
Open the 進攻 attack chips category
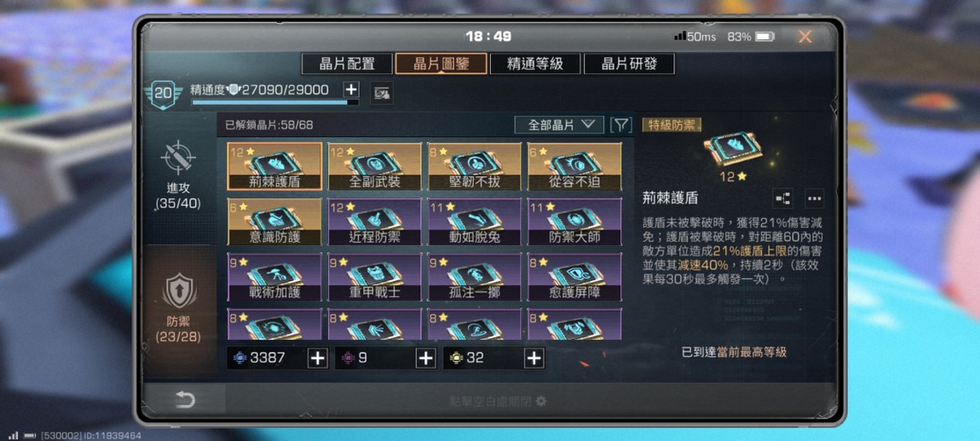(179, 175)
